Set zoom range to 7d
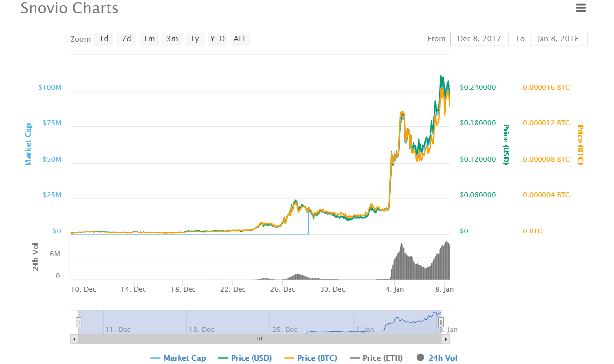Viewport: 614px width, 364px height. click(126, 39)
